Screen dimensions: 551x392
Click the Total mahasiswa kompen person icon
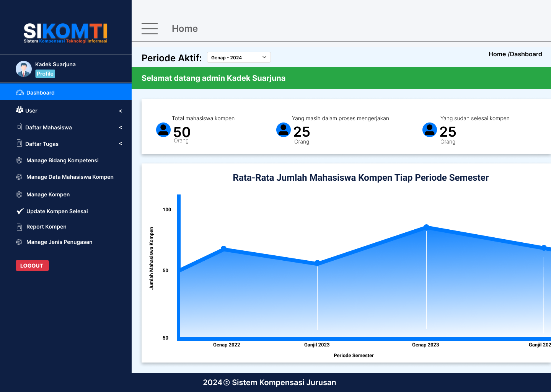pyautogui.click(x=163, y=130)
